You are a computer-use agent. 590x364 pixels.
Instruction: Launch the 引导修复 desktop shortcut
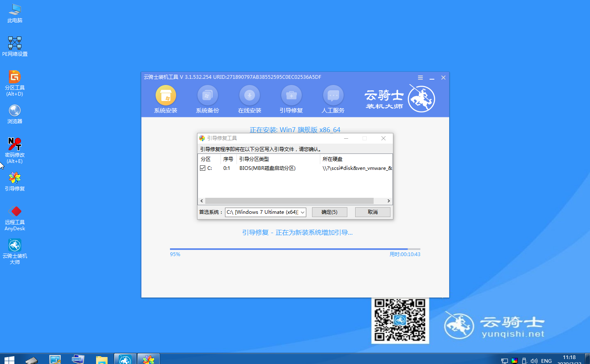(14, 180)
